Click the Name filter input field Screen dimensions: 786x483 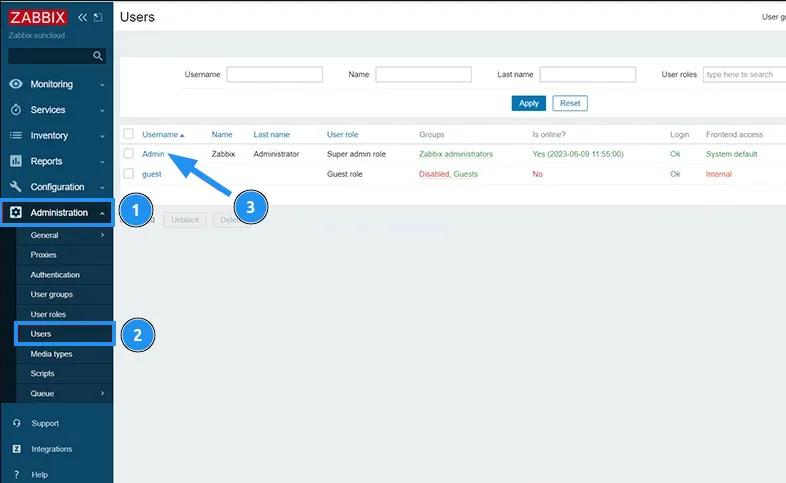pyautogui.click(x=424, y=74)
